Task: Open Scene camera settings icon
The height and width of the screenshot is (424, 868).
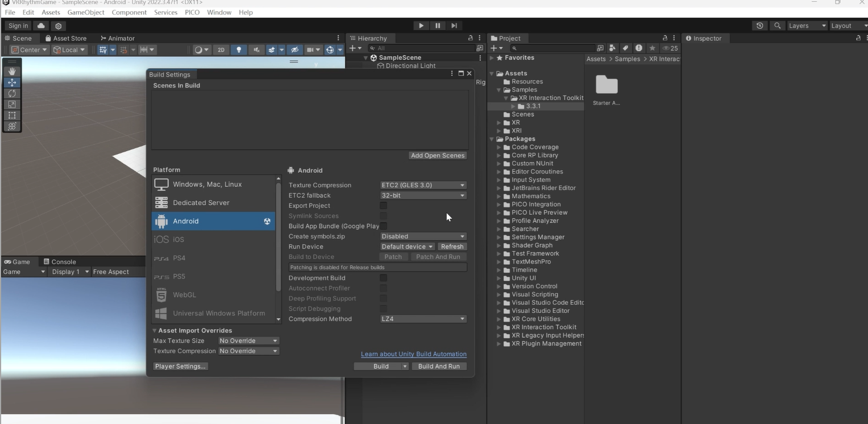Action: pos(310,50)
